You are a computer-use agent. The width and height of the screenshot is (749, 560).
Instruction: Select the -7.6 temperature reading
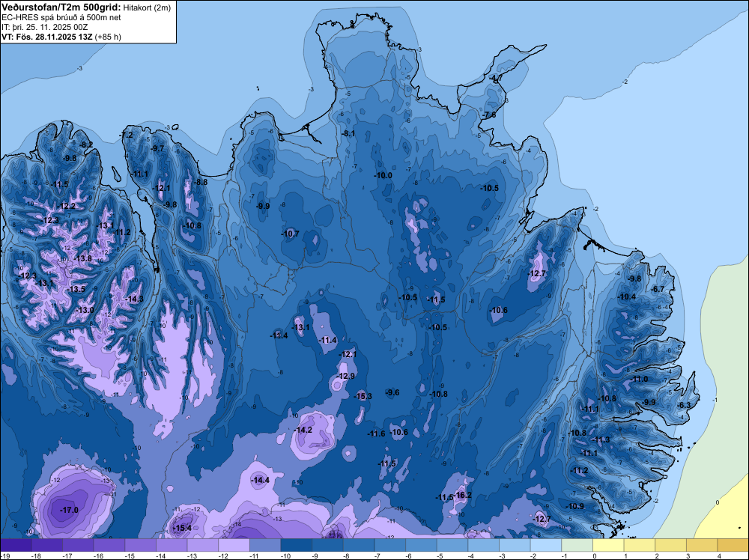point(490,115)
